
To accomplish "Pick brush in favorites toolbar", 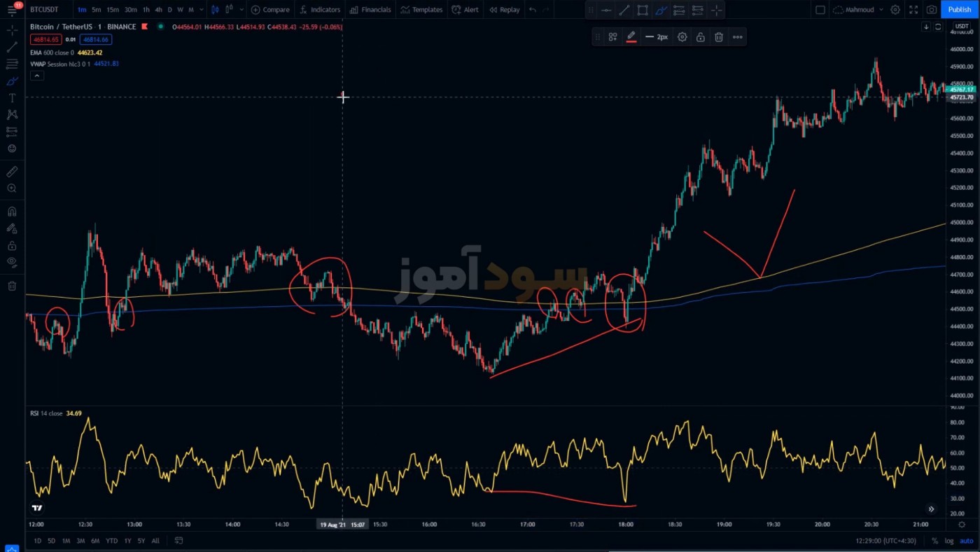I will 661,10.
